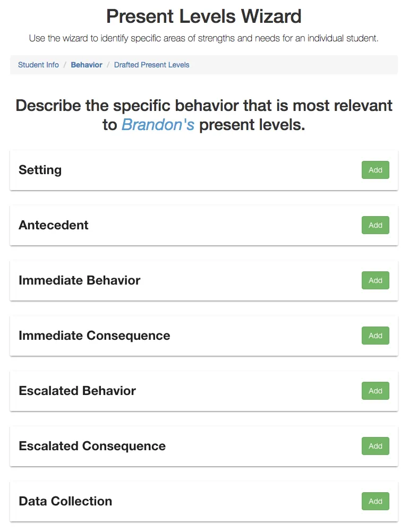This screenshot has width=409, height=532.
Task: Click the Escalated Behavior heading text
Action: 77,391
